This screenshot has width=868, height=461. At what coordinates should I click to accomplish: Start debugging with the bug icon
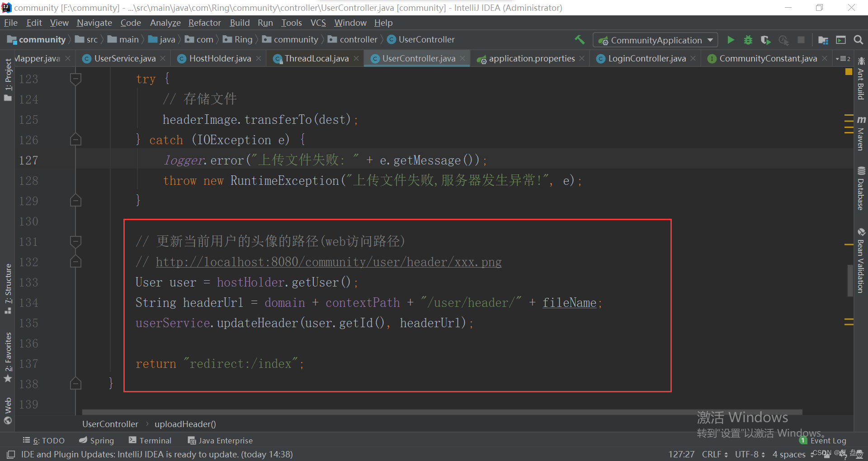748,40
